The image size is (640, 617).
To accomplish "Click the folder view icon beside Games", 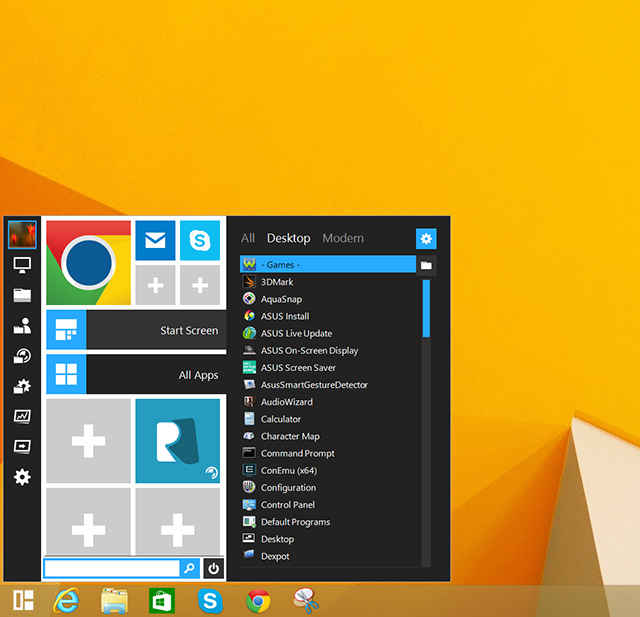I will [x=426, y=266].
